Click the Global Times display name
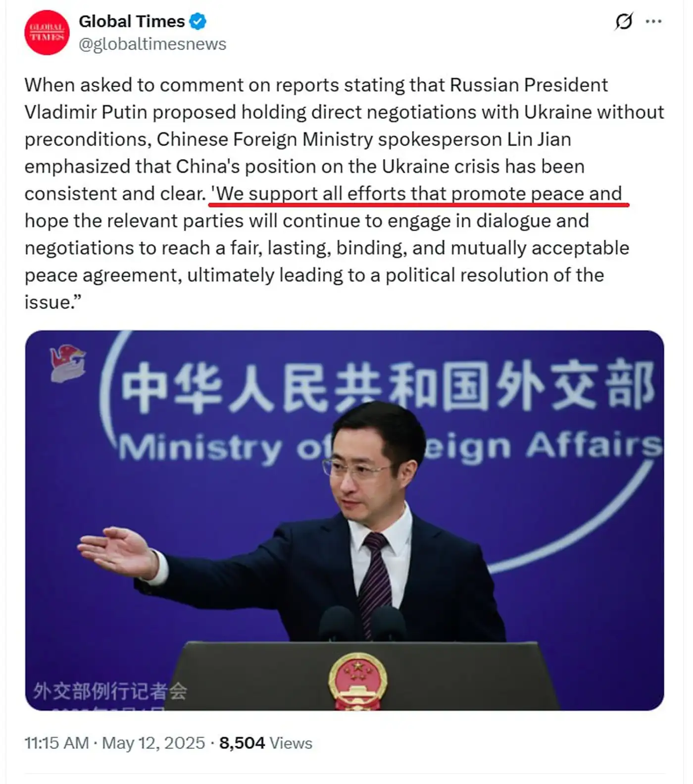Screen dimensions: 693x784 coord(132,21)
